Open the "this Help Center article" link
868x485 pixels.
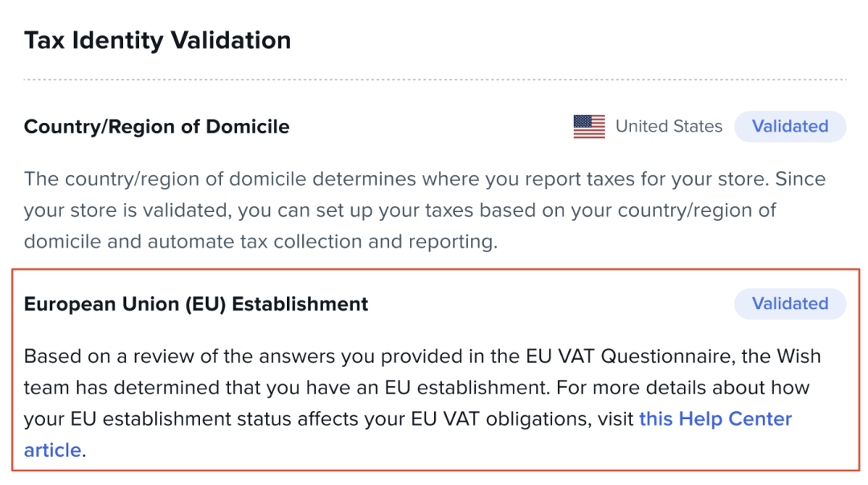(714, 419)
